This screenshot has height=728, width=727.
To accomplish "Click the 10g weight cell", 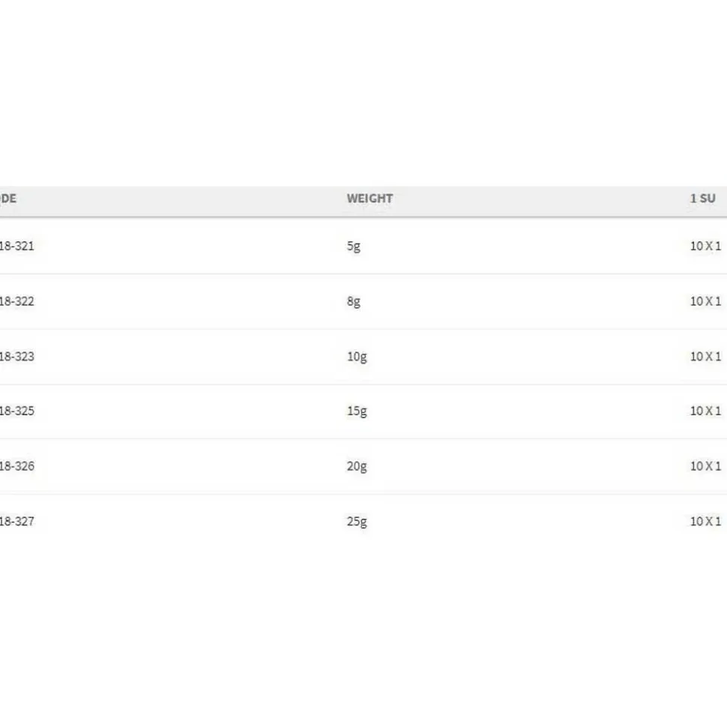I will coord(357,357).
